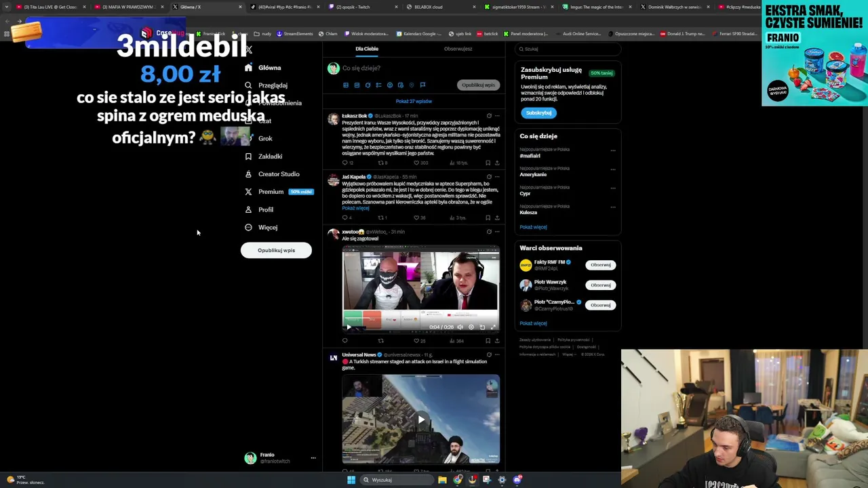The height and width of the screenshot is (488, 868).
Task: Switch to the Obserwujesz tab
Action: point(458,49)
